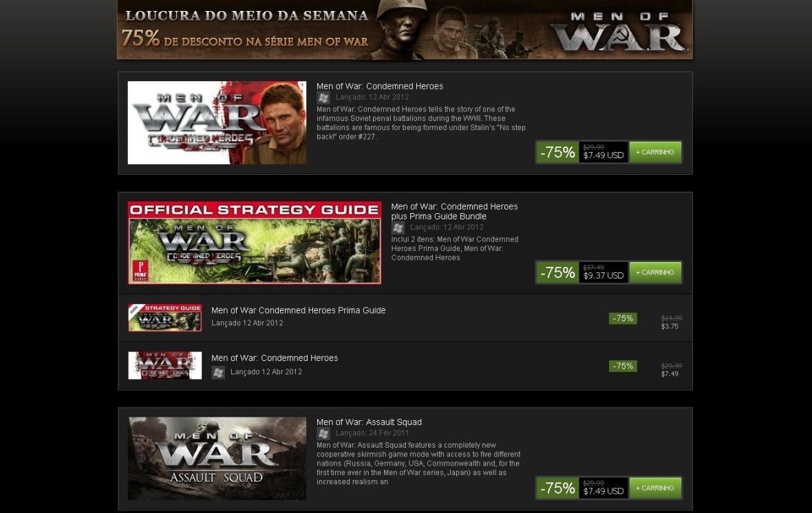Open Condemned Heroes item in bundle list

tap(275, 358)
